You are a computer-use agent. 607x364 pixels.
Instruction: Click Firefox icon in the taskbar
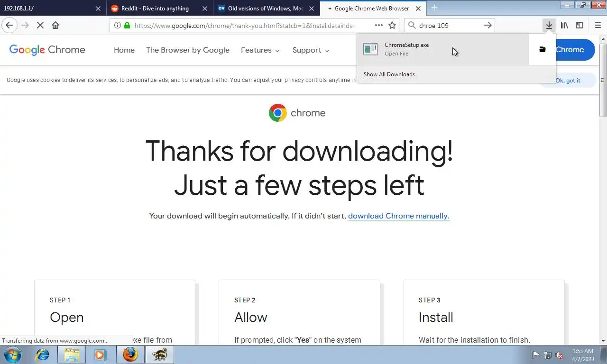coord(130,355)
